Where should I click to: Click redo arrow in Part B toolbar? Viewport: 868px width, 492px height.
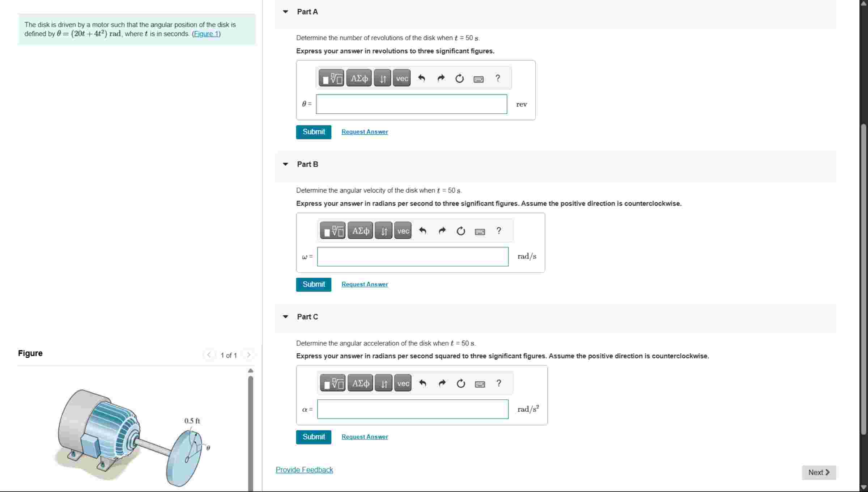[442, 231]
